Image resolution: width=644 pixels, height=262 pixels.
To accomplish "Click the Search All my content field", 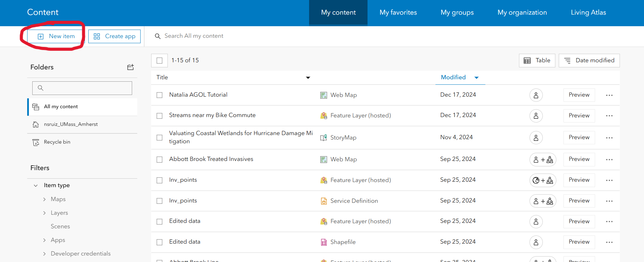I will click(194, 36).
